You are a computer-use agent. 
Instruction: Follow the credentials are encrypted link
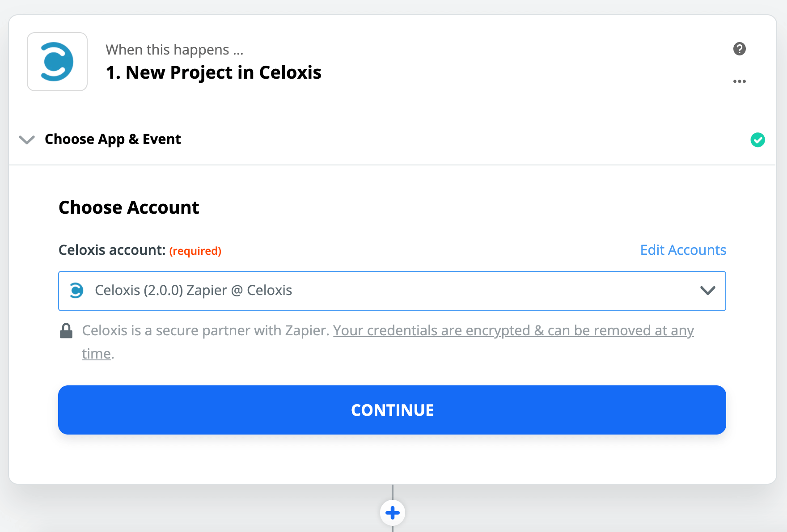click(x=513, y=330)
